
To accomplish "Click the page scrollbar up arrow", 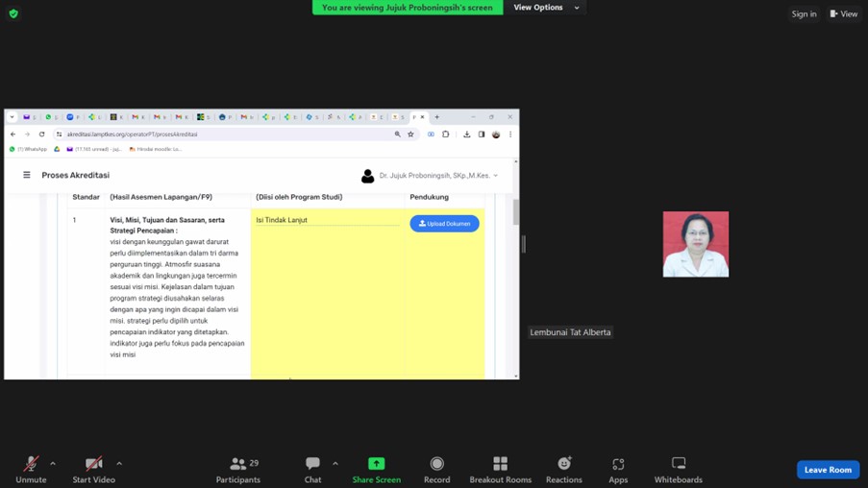I will pyautogui.click(x=516, y=161).
